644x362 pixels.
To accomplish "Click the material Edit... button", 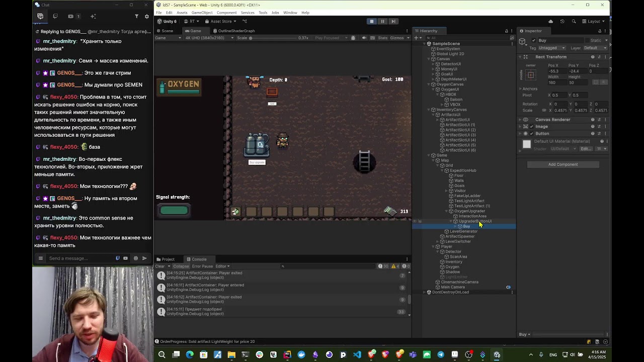I will 586,149.
